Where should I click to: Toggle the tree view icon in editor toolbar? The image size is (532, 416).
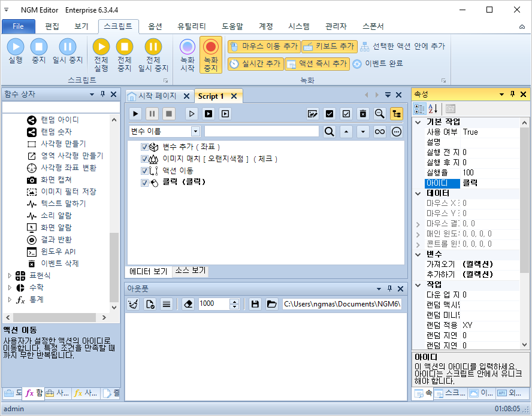[x=396, y=114]
